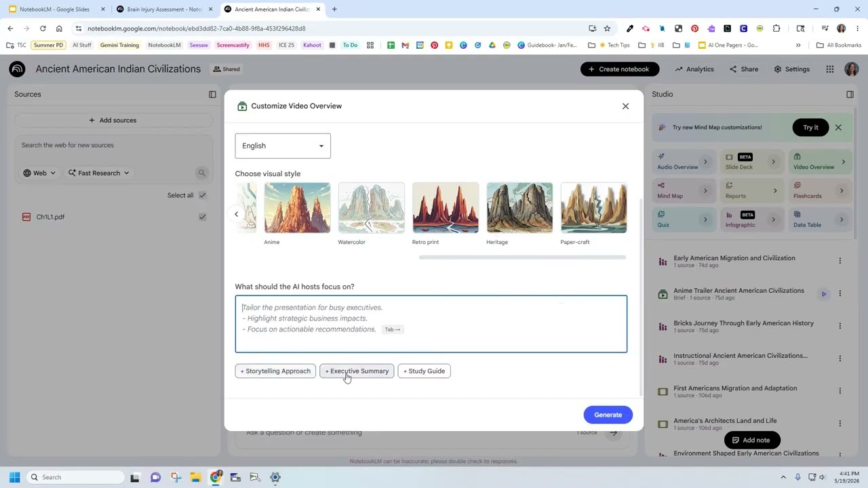Open Mind Map customization arrow
The width and height of the screenshot is (868, 488).
(705, 190)
